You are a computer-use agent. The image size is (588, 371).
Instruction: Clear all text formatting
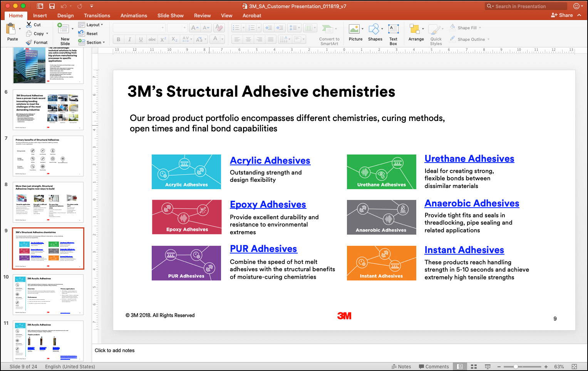[219, 28]
